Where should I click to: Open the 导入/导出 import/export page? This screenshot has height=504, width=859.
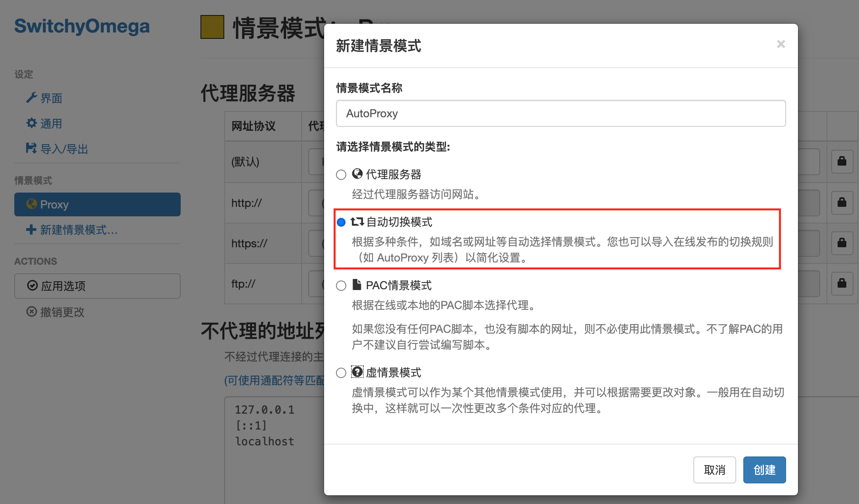[64, 149]
